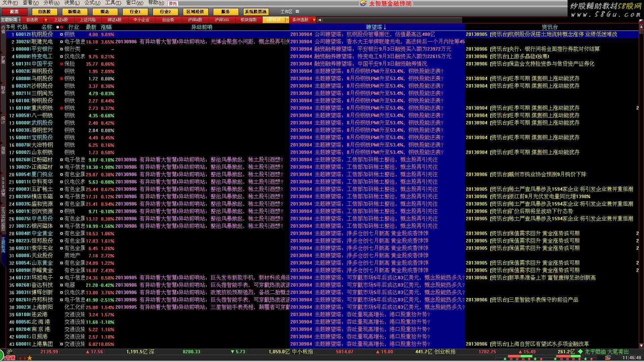Sort by the 行业 column header
The width and height of the screenshot is (644, 362).
73,27
